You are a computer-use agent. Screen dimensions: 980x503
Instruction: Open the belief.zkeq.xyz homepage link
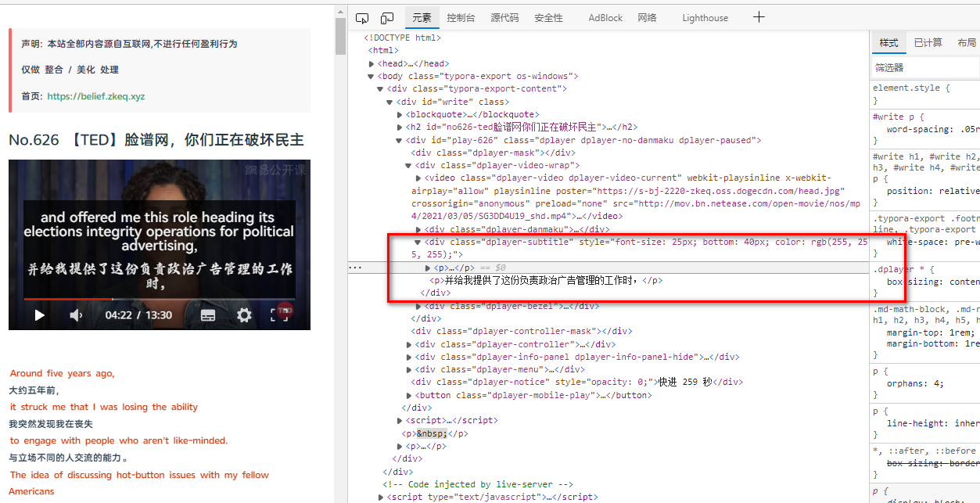(95, 96)
